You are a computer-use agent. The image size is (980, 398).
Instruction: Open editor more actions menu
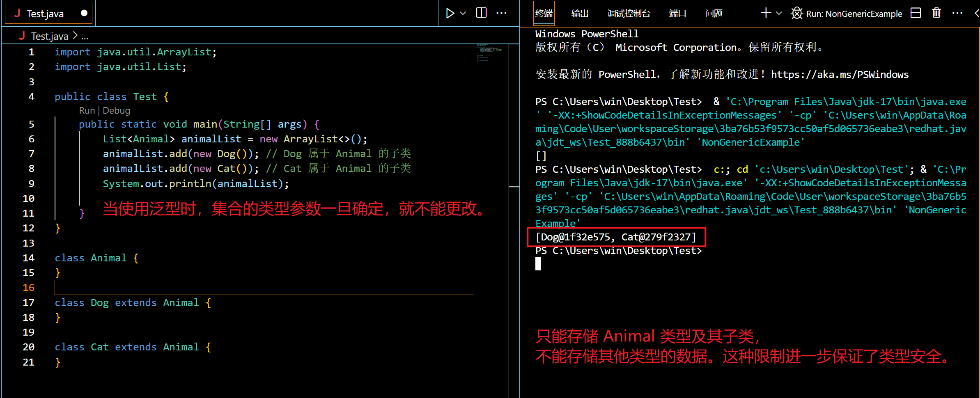click(501, 13)
